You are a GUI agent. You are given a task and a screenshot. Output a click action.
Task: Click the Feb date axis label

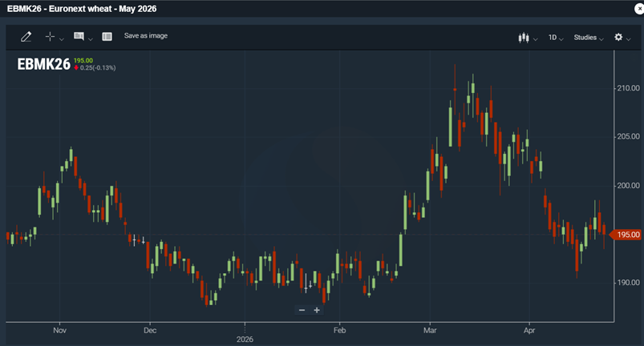(x=340, y=330)
